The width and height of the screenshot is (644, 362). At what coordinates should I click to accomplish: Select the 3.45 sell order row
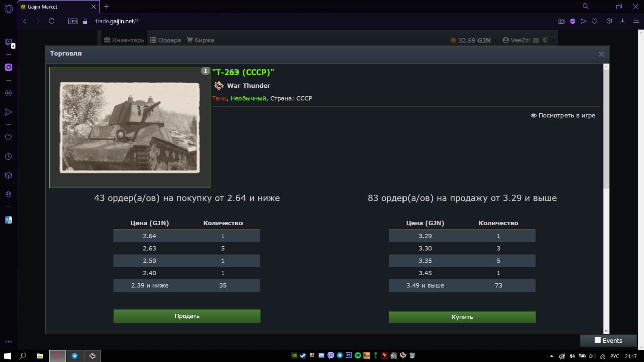tap(462, 273)
